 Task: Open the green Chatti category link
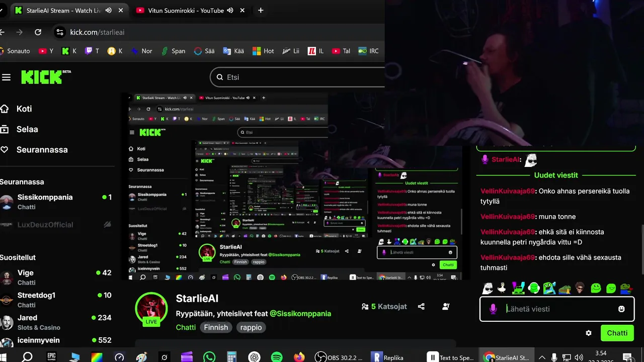[186, 327]
